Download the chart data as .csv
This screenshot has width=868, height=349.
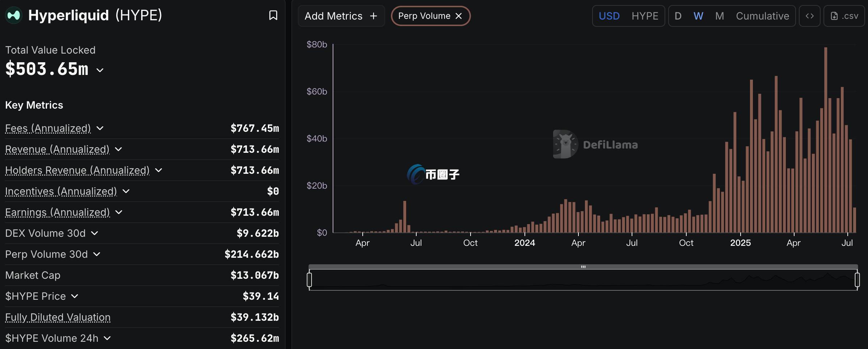tap(844, 16)
